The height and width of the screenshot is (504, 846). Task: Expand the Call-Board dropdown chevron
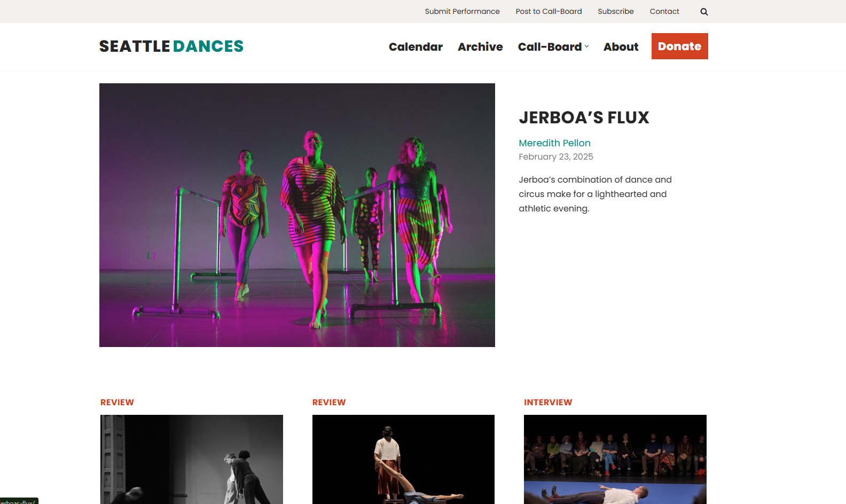click(x=586, y=46)
